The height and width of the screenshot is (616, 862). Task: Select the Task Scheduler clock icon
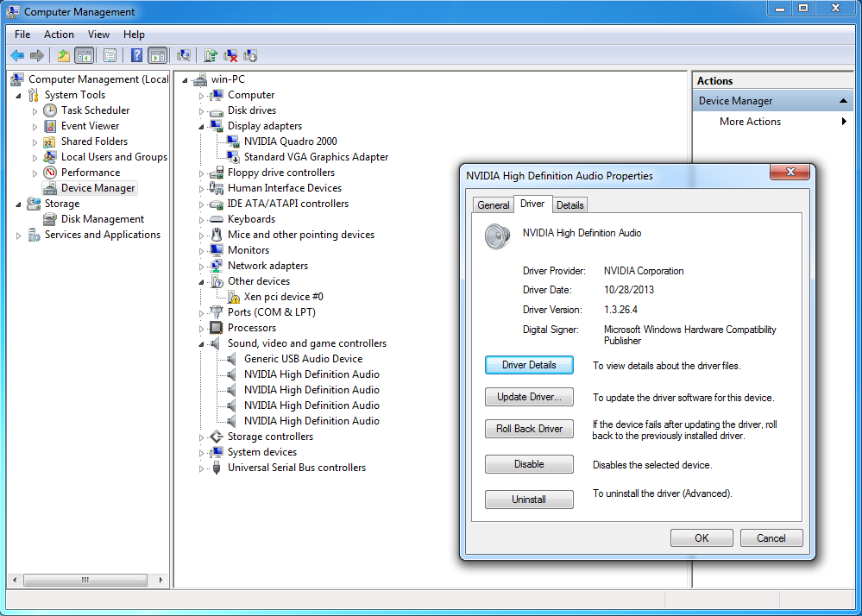pos(50,110)
